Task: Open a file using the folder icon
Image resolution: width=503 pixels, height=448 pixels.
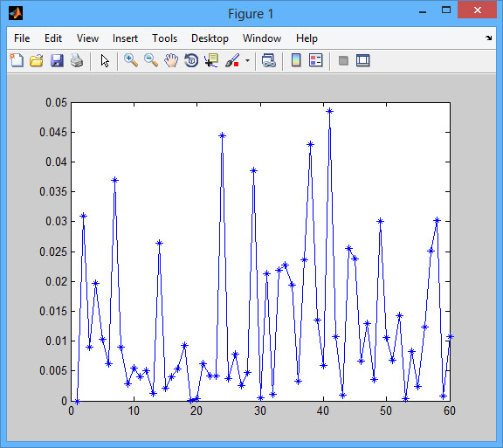Action: click(37, 60)
